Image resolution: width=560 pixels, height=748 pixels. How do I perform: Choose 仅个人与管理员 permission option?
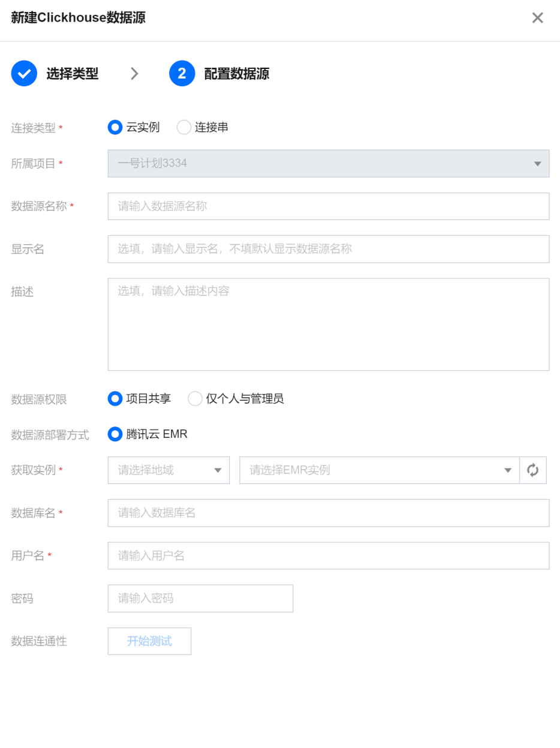coord(195,398)
